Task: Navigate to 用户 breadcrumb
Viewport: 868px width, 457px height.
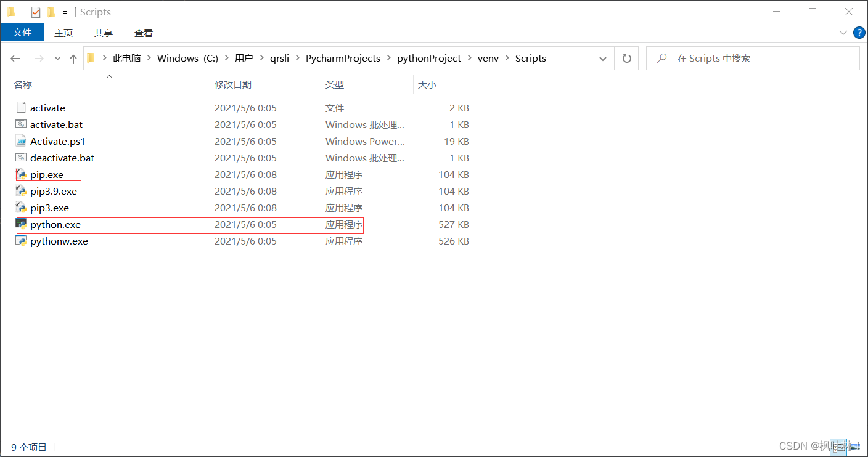Action: (x=244, y=59)
